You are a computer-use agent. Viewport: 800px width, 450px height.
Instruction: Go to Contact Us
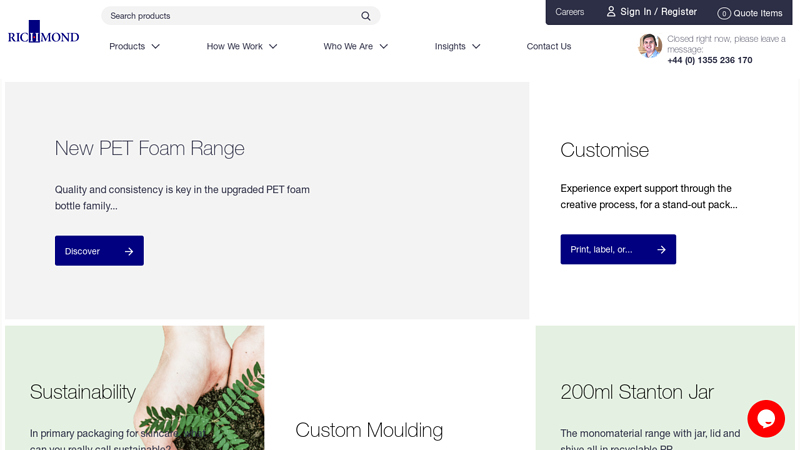tap(548, 46)
